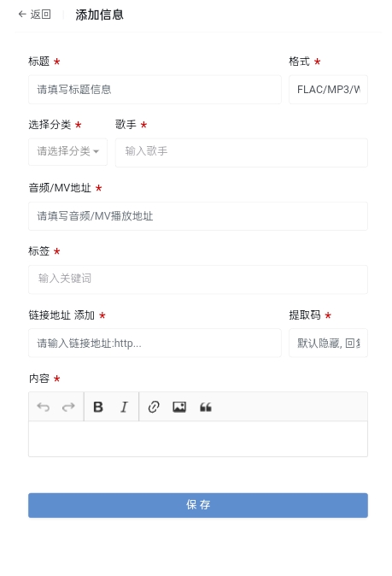Screen dimensions: 392x576
Task: Open the 请选择分类 category dropdown
Action: click(68, 152)
